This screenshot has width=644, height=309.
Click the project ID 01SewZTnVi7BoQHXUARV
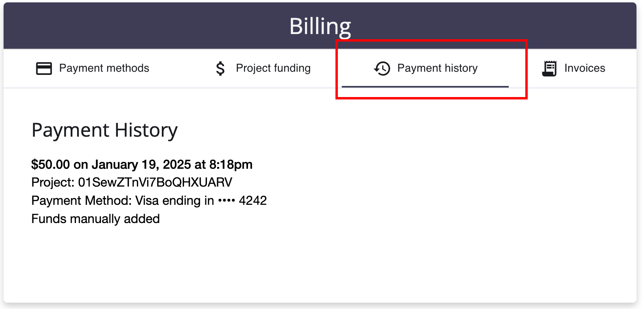coord(155,182)
